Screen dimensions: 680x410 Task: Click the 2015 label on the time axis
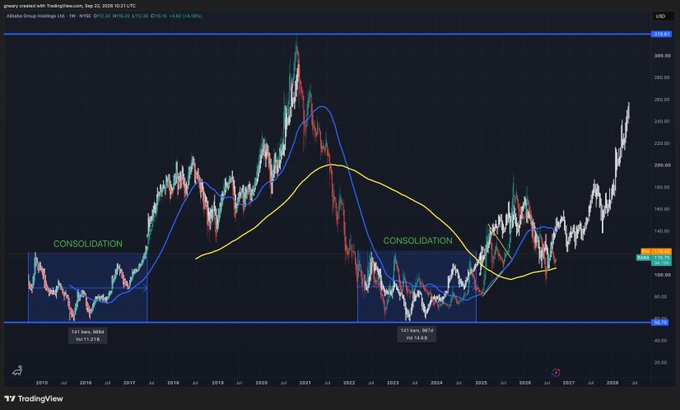point(42,383)
